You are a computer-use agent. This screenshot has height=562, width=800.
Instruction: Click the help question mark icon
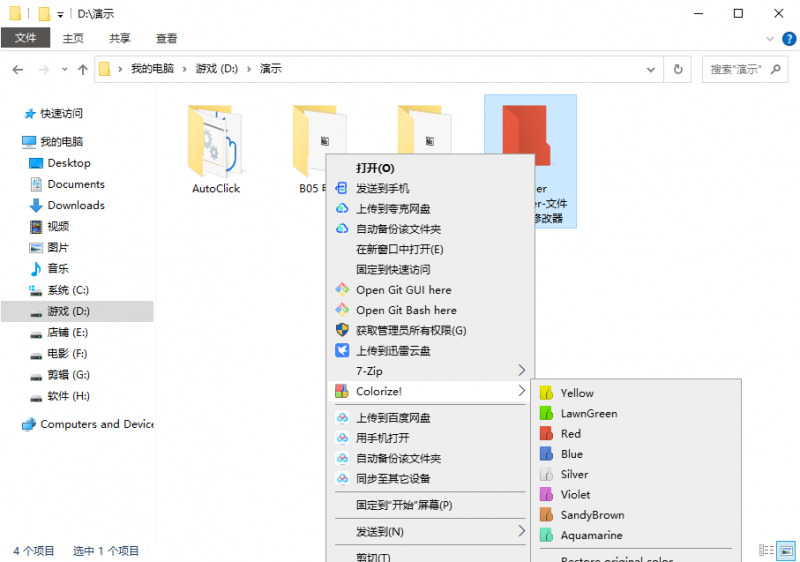[x=789, y=39]
